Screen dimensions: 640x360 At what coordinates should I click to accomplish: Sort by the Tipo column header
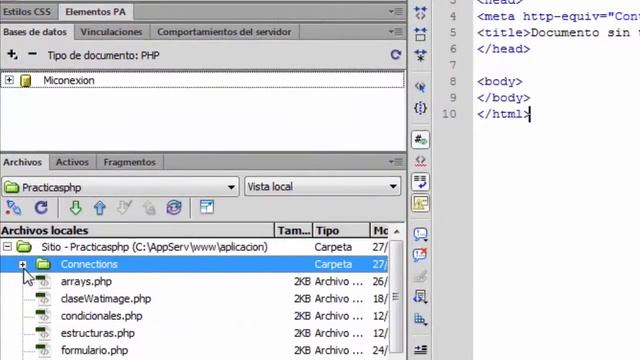click(x=341, y=231)
